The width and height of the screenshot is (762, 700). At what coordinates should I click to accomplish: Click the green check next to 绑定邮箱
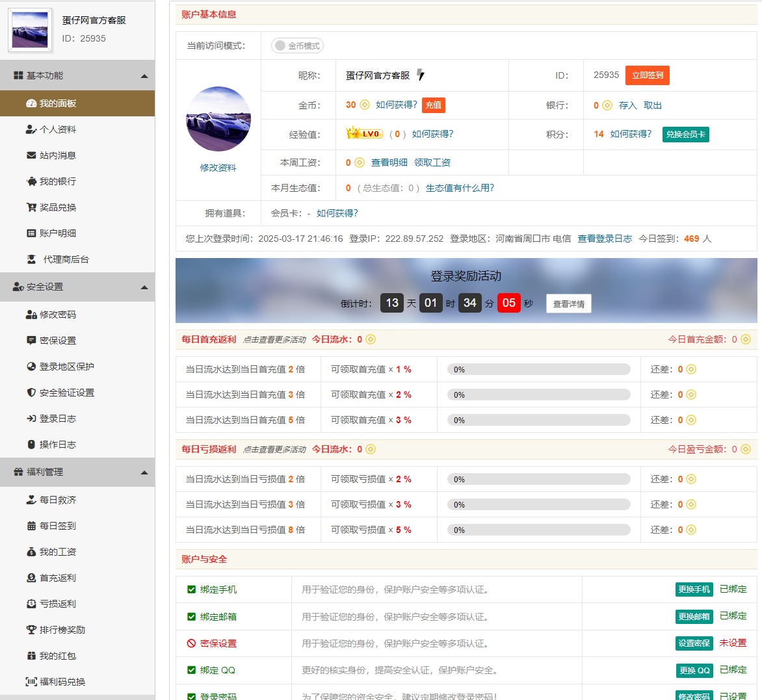(x=191, y=617)
